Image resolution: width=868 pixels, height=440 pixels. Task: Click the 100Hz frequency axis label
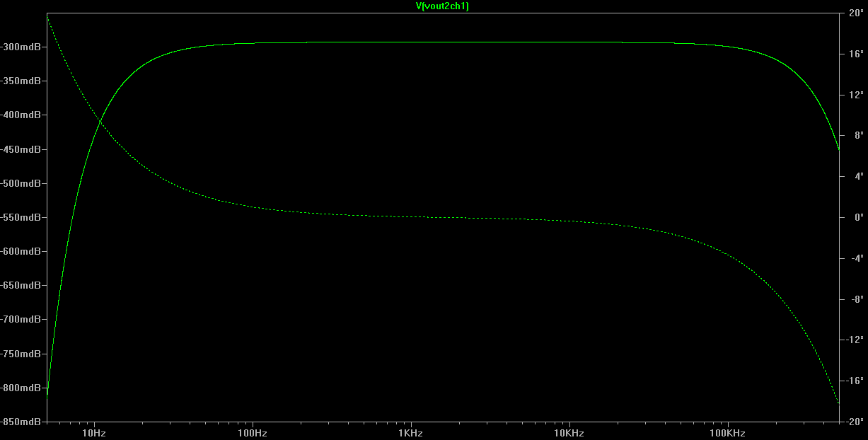point(252,432)
